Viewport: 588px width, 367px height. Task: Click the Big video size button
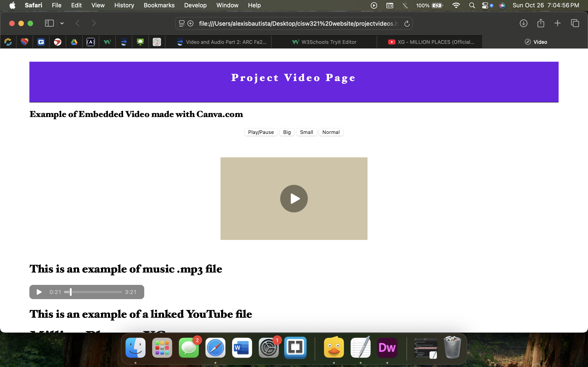point(287,132)
